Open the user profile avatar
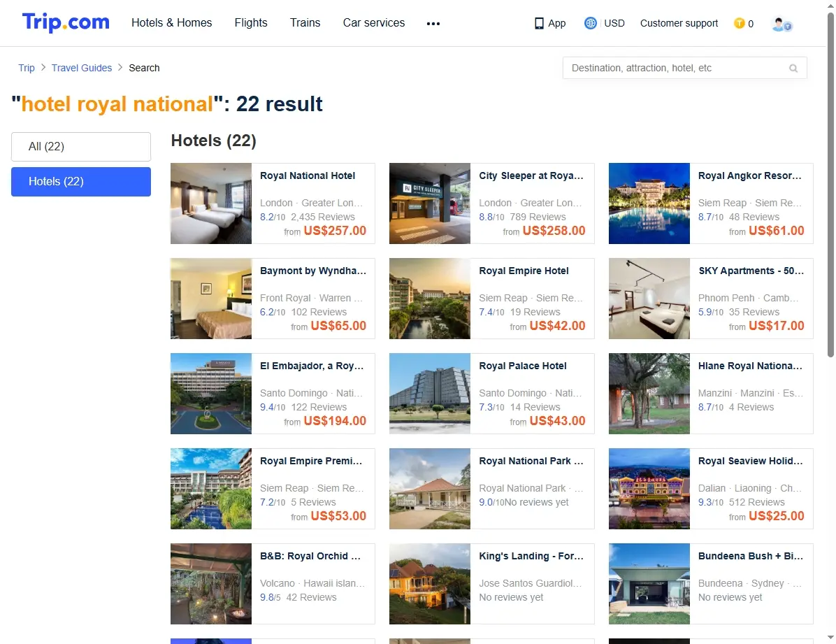The image size is (836, 644). [782, 24]
